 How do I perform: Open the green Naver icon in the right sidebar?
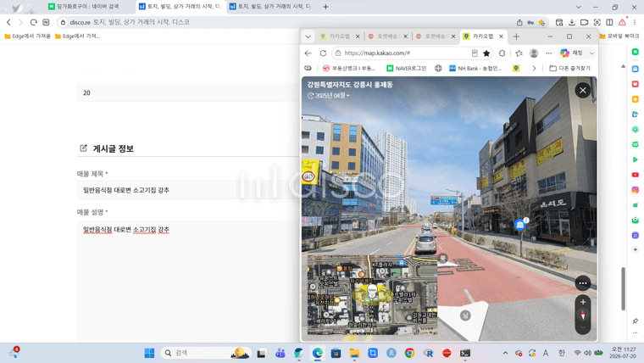pos(636,52)
